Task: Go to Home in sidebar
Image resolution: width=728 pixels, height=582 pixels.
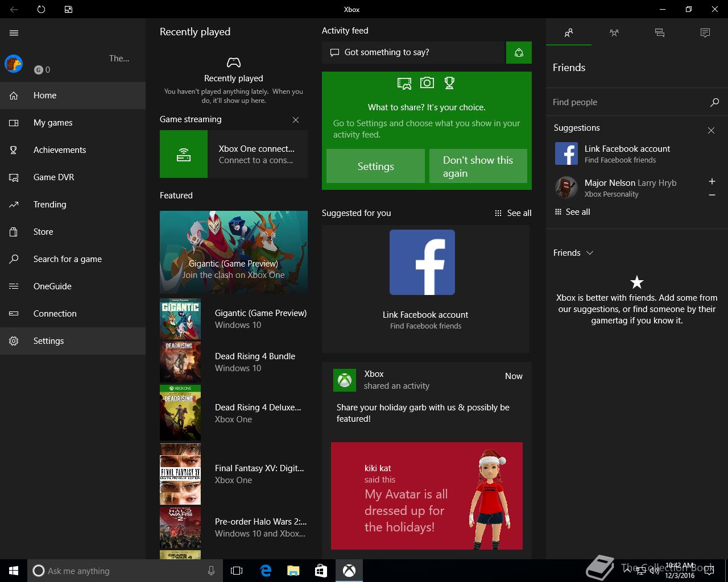Action: [x=73, y=95]
